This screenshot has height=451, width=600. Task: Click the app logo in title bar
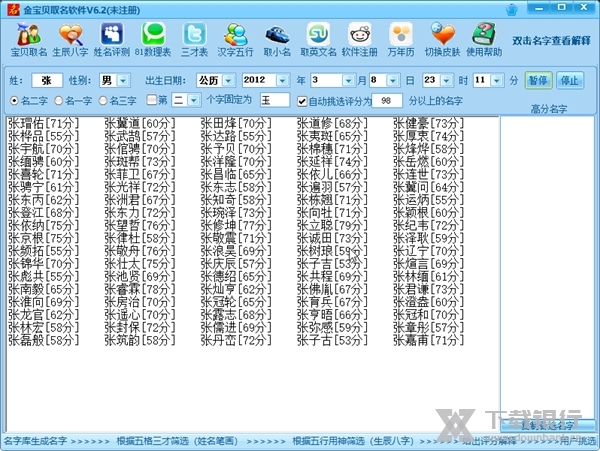pyautogui.click(x=13, y=9)
